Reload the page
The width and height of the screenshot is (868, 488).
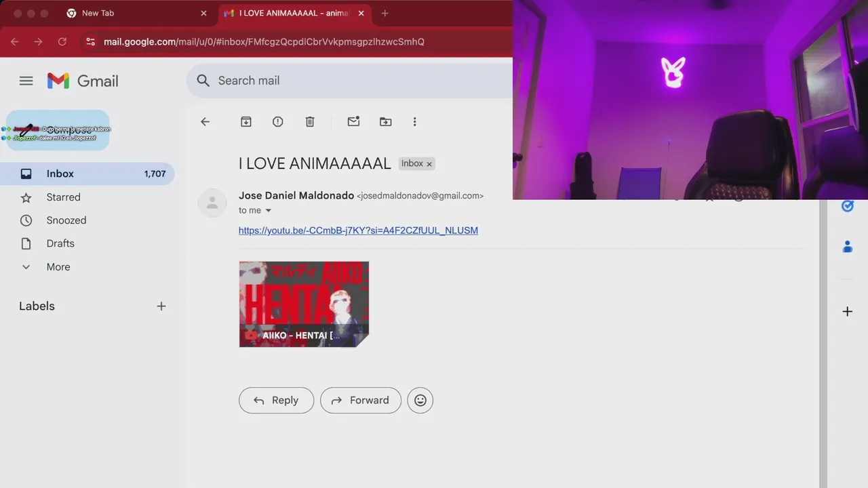tap(62, 41)
